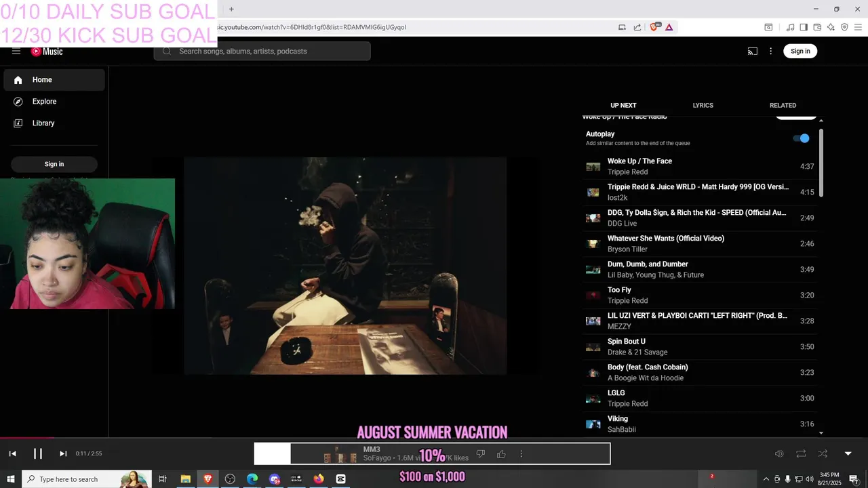Image resolution: width=868 pixels, height=488 pixels.
Task: Click the queue scrollbar thumb
Action: coord(821,161)
